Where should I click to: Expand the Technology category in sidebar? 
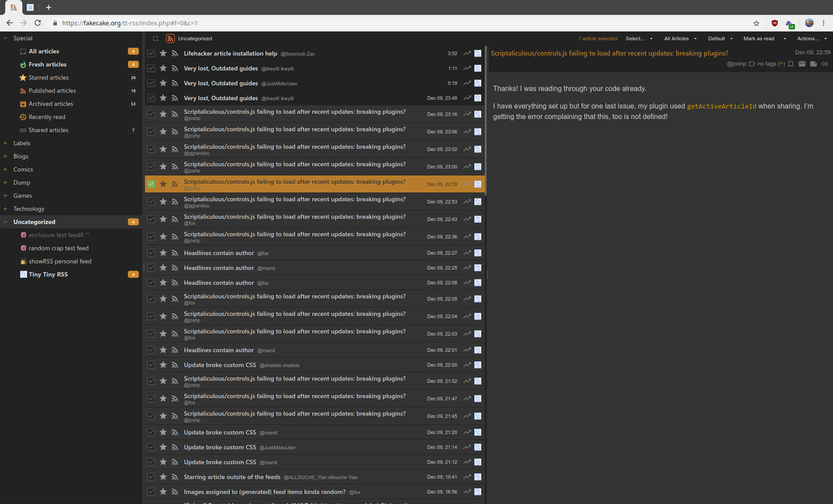pyautogui.click(x=6, y=209)
